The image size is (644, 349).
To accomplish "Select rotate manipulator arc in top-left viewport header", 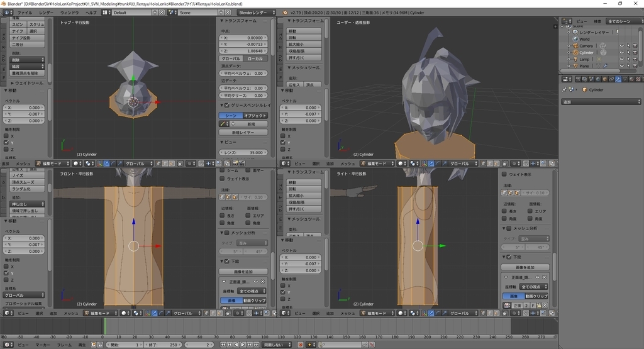I will [113, 163].
